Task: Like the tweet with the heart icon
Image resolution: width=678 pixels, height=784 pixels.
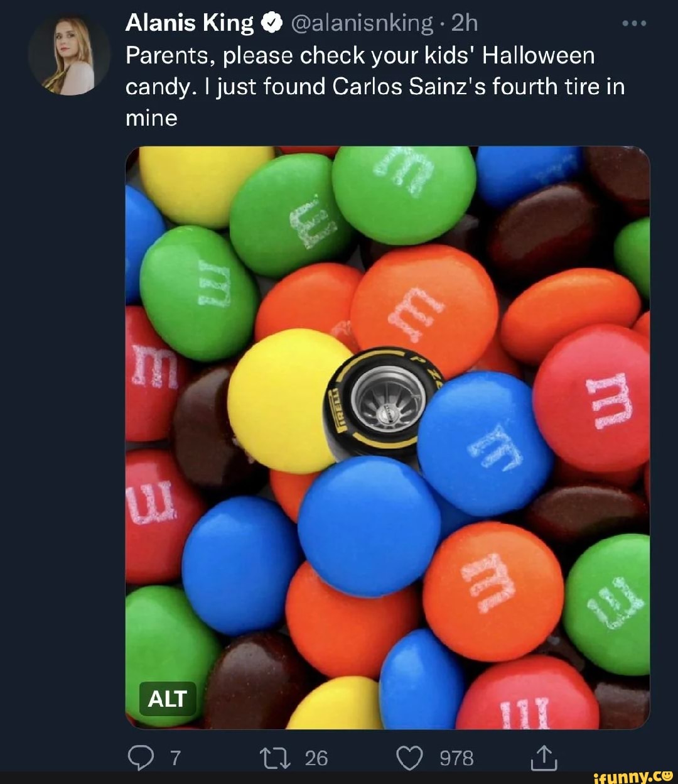Action: point(411,758)
